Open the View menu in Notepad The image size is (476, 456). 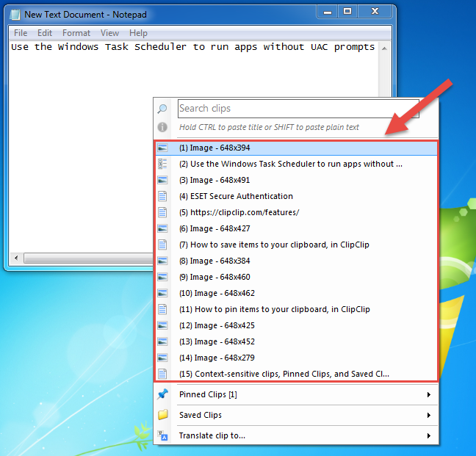click(109, 33)
